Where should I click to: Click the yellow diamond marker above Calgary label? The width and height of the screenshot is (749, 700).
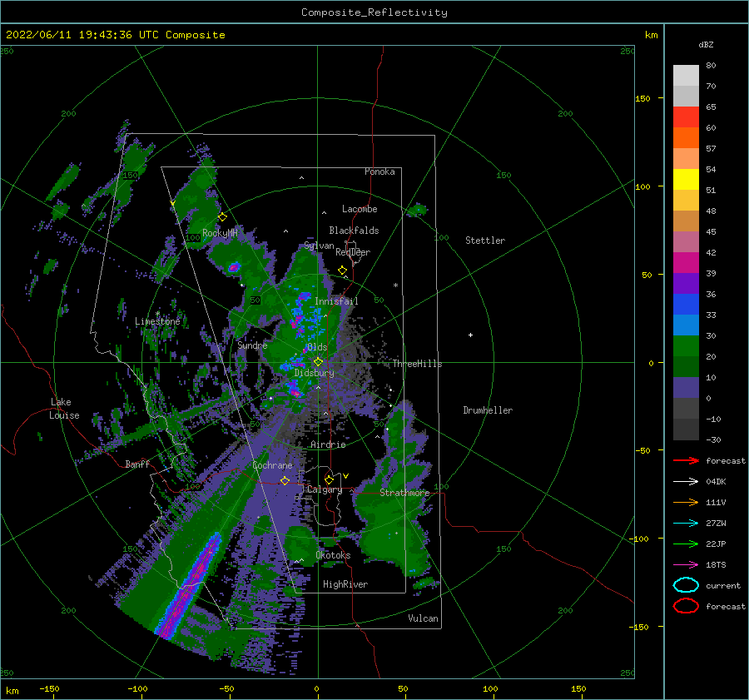pos(329,479)
